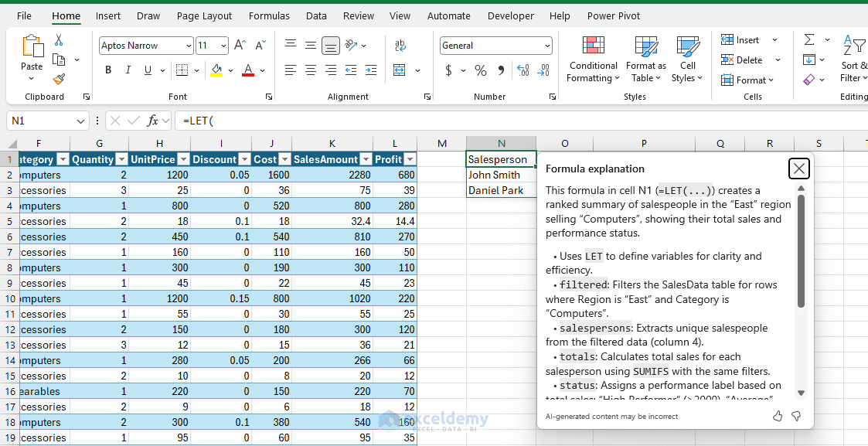Toggle Top Align
The width and height of the screenshot is (868, 446).
291,46
